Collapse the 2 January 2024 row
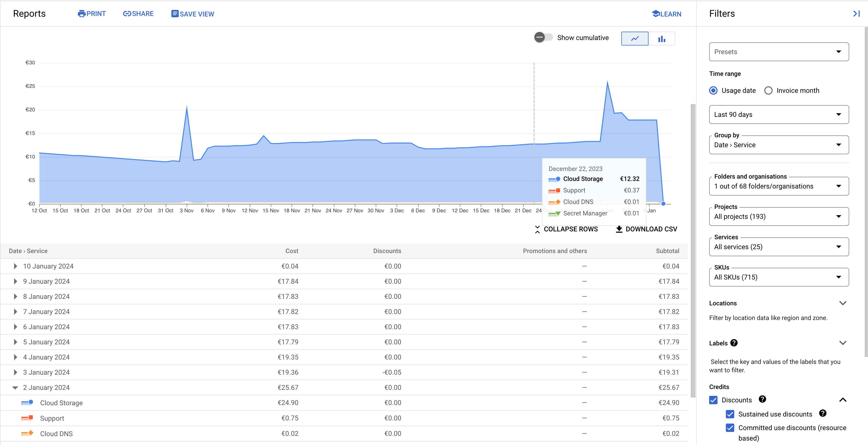 tap(15, 388)
